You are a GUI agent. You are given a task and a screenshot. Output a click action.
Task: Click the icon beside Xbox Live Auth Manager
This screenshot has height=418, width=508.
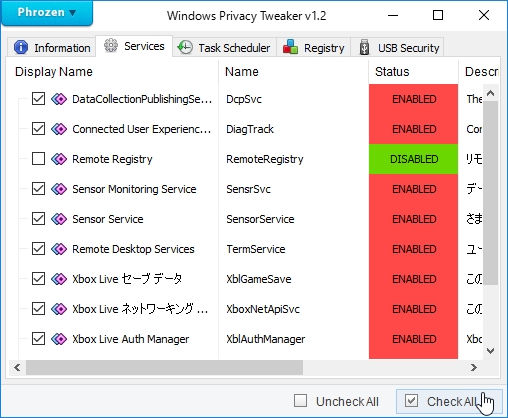[59, 339]
